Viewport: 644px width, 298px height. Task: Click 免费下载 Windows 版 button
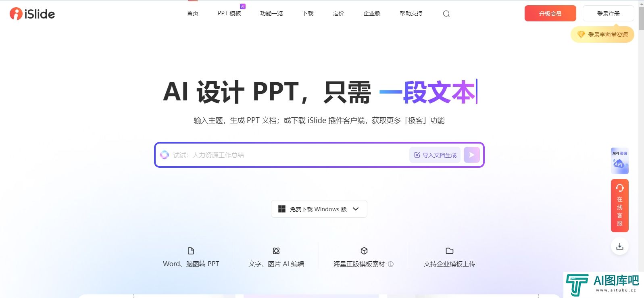coord(319,209)
